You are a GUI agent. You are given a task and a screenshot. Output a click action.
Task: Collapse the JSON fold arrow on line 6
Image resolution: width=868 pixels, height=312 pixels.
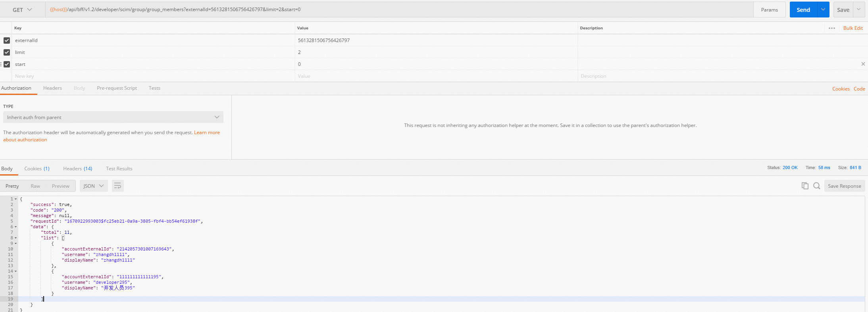coord(16,227)
